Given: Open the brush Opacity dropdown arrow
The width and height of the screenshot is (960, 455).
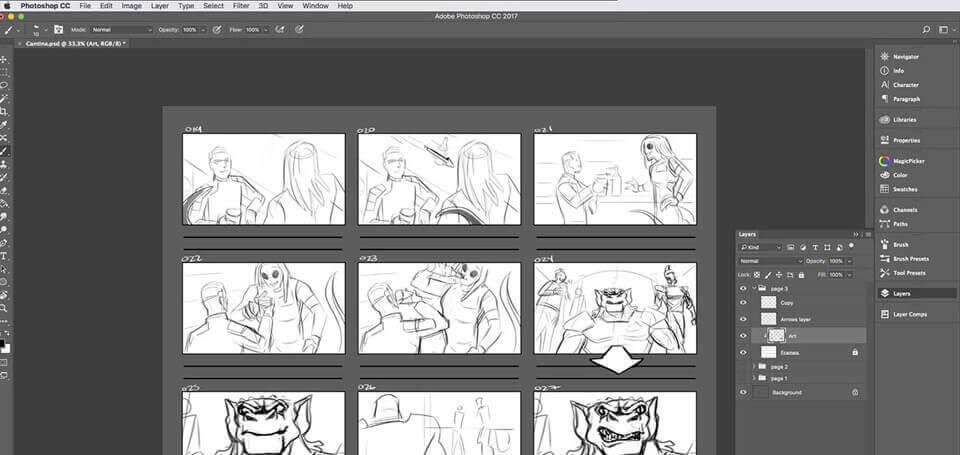Looking at the screenshot, I should tap(203, 29).
